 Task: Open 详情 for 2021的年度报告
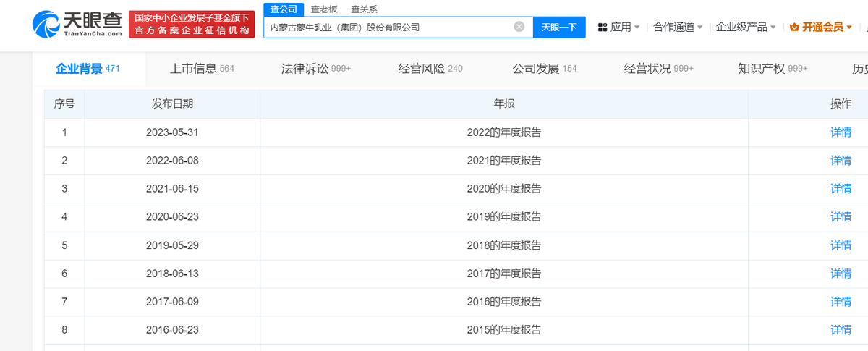click(x=841, y=161)
